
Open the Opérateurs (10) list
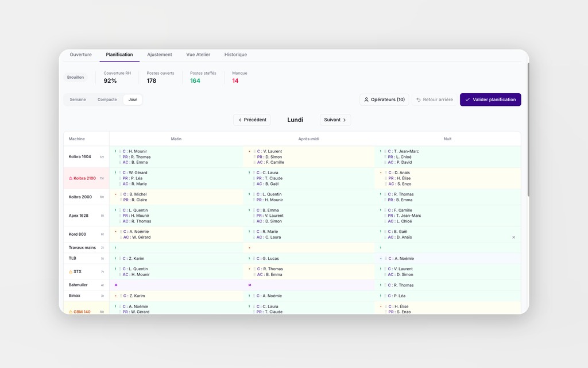384,99
